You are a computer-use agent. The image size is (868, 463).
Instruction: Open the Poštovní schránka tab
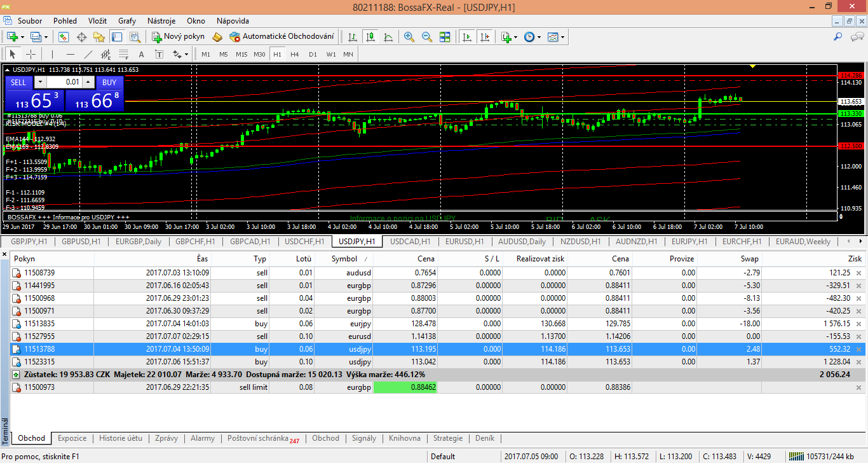click(263, 438)
